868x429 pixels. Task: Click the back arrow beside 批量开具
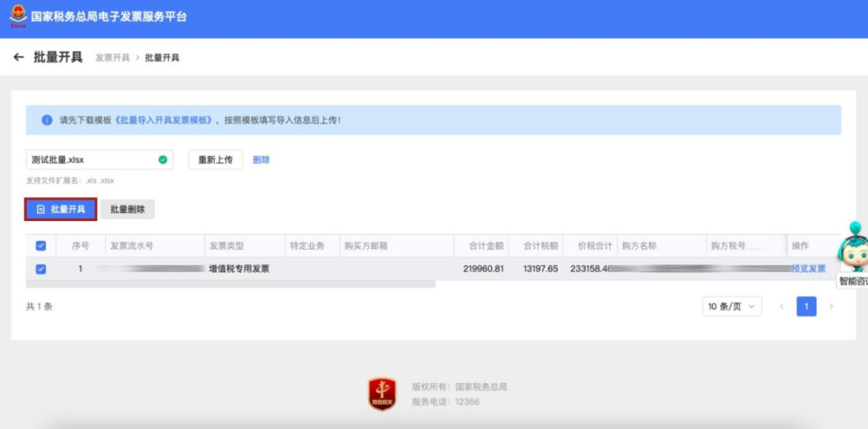click(18, 57)
